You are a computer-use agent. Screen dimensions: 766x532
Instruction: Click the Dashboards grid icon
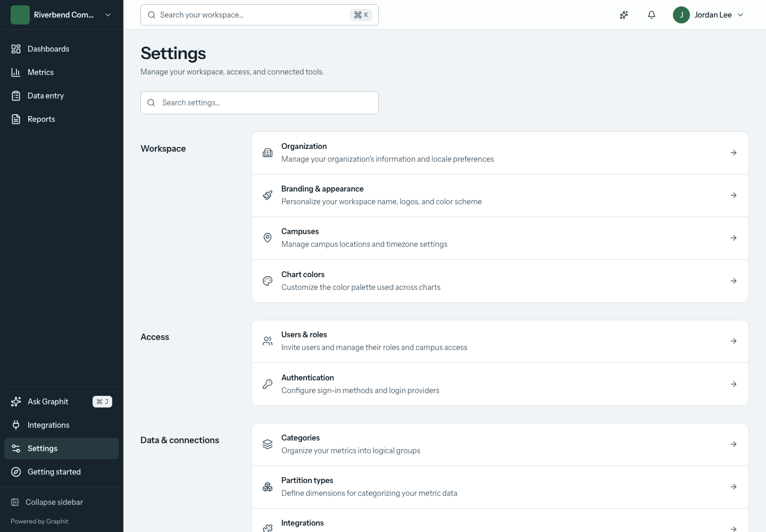(16, 49)
